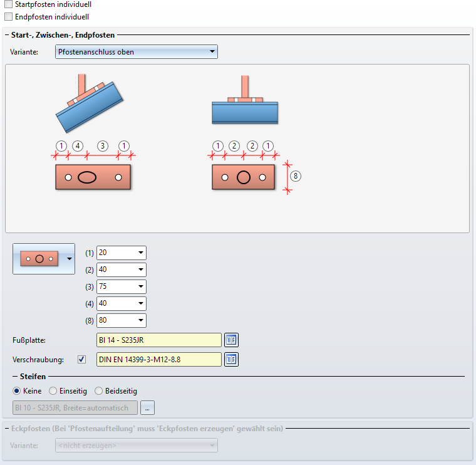The width and height of the screenshot is (476, 465).
Task: Open catalog browser for Fußplatte
Action: 231,340
